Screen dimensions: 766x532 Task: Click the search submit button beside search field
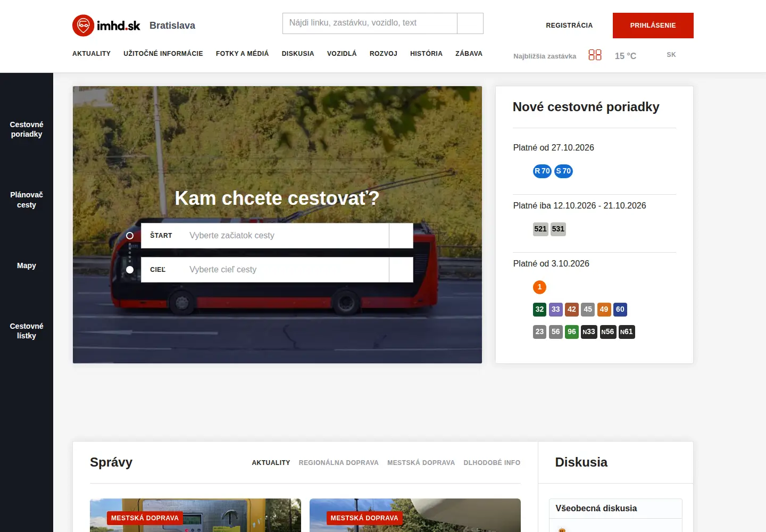click(x=470, y=23)
